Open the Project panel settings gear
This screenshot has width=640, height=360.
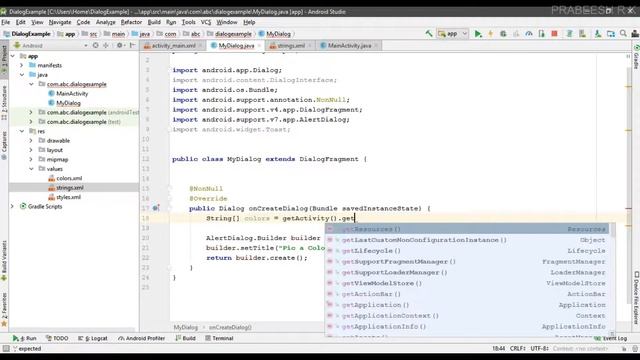coord(120,45)
